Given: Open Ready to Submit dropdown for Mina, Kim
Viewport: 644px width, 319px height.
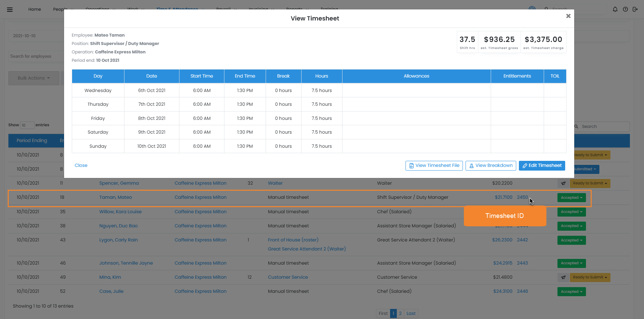Looking at the screenshot, I should [590, 277].
